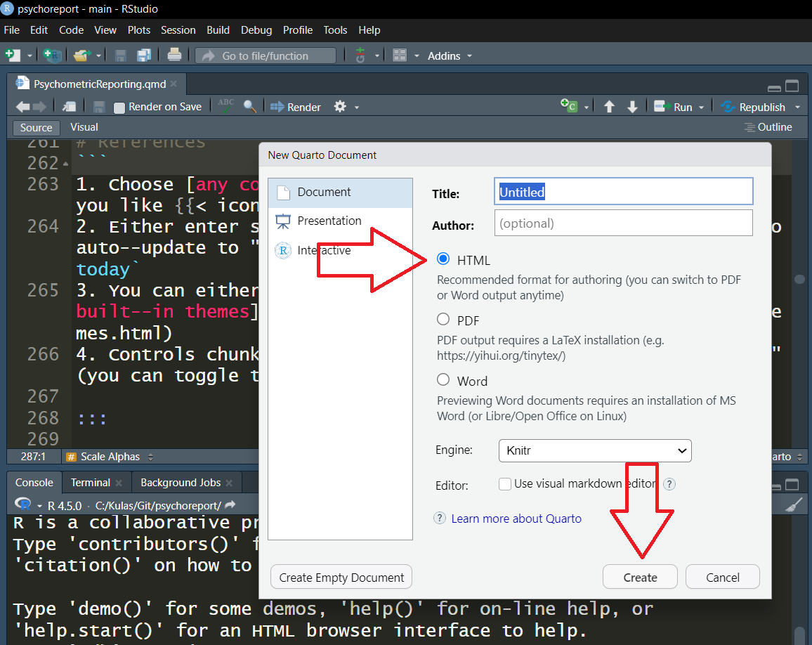812x645 pixels.
Task: Open the Run dropdown arrow
Action: pos(701,107)
